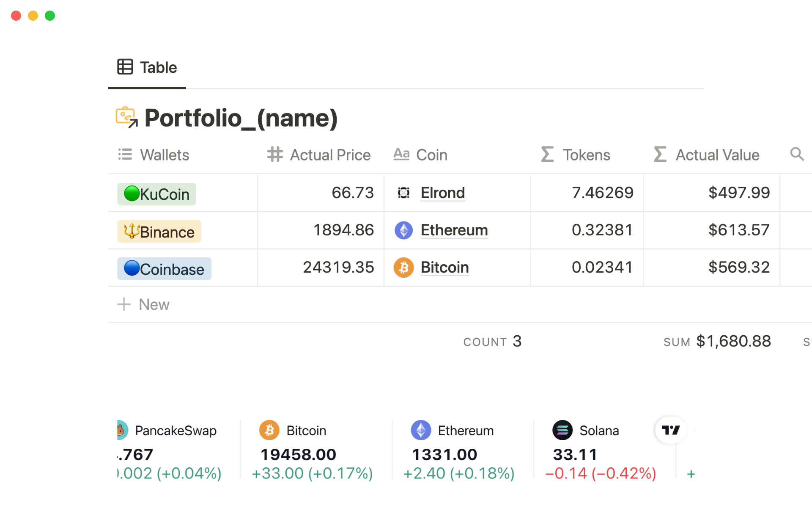Open search with the magnifier icon
The height and width of the screenshot is (508, 812).
click(x=797, y=155)
